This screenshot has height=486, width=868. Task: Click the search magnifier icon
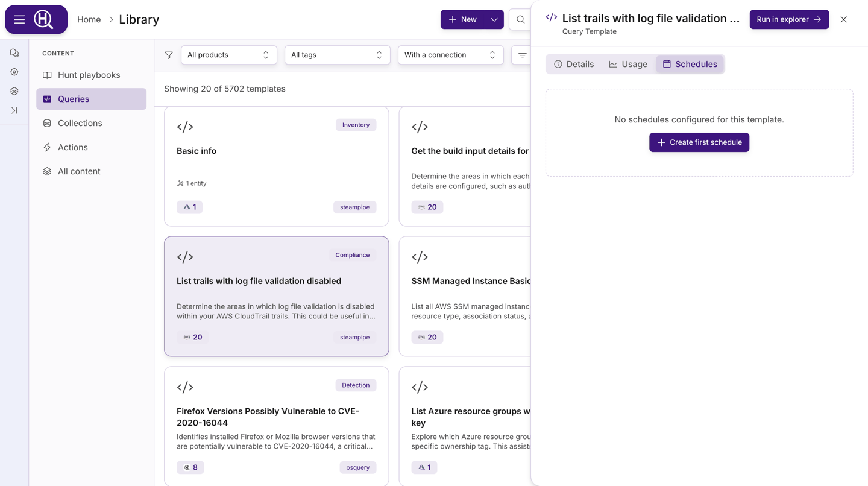tap(520, 19)
